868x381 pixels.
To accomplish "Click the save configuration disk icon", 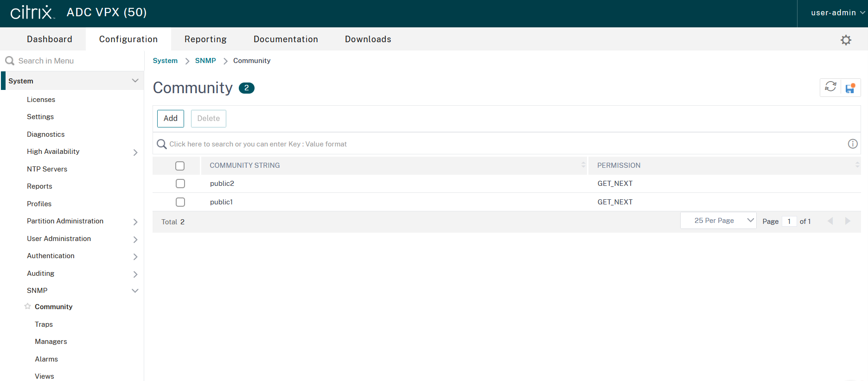I will click(x=850, y=88).
